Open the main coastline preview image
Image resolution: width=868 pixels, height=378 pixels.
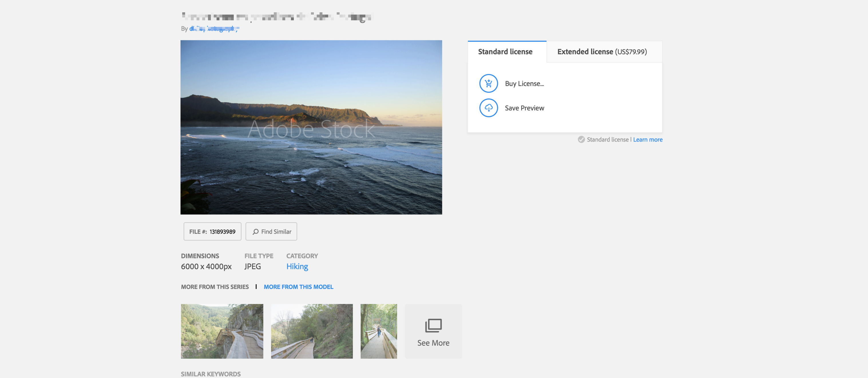[x=311, y=127]
